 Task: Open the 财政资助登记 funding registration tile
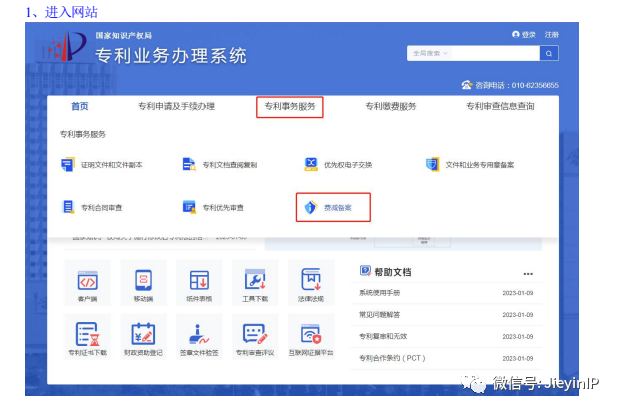(143, 337)
